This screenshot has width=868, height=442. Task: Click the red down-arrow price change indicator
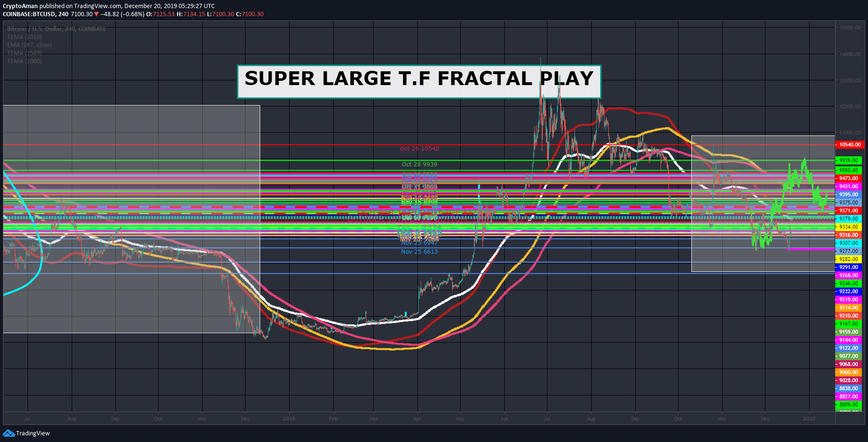point(96,14)
